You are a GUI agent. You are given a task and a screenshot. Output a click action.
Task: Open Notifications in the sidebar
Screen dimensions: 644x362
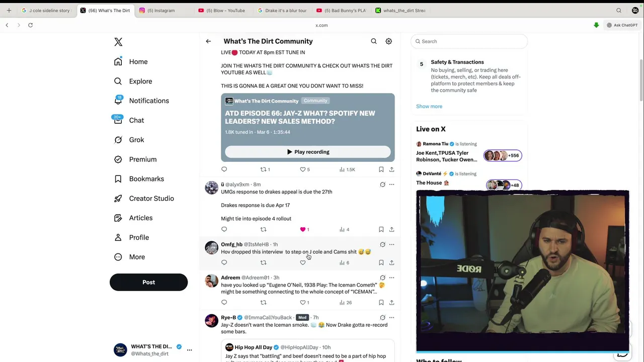(x=141, y=101)
